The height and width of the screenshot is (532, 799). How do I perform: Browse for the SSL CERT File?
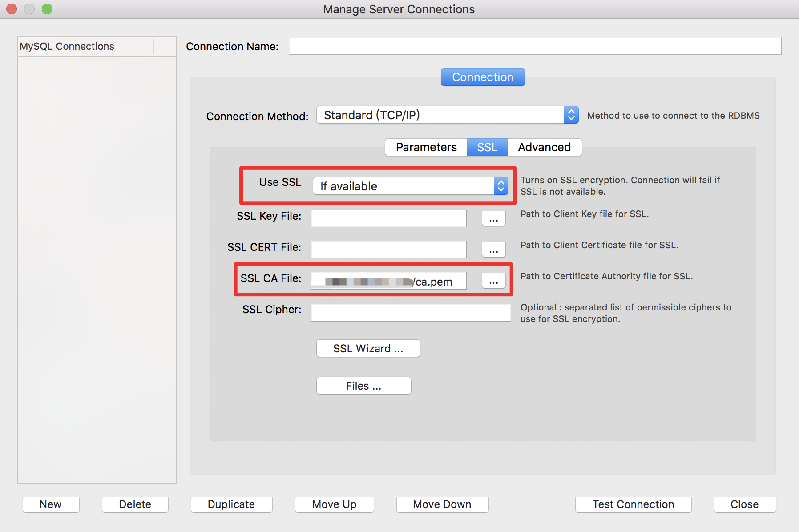coord(494,250)
